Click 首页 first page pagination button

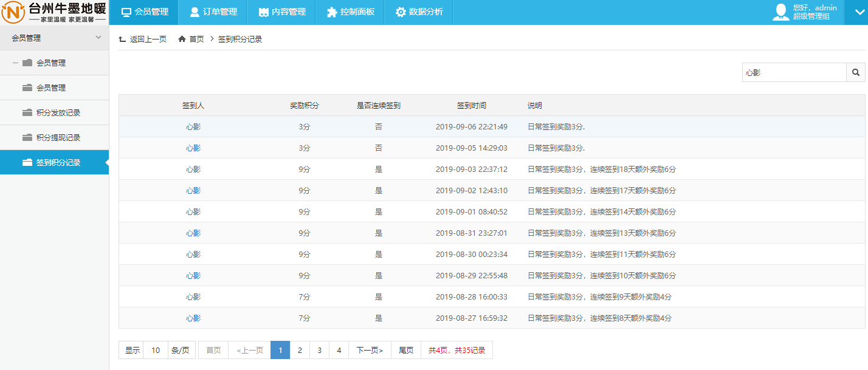click(213, 350)
